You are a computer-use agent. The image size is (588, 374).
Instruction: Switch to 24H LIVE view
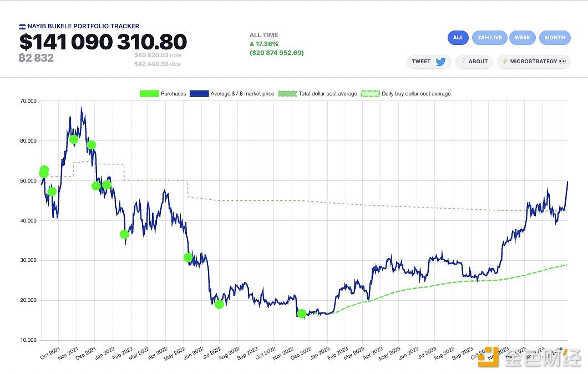pos(489,38)
